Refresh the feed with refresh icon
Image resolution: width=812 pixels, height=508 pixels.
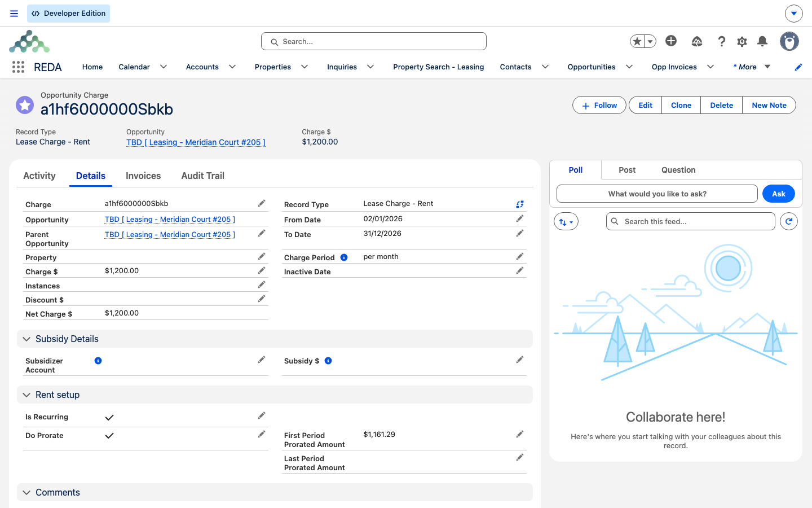pos(789,221)
